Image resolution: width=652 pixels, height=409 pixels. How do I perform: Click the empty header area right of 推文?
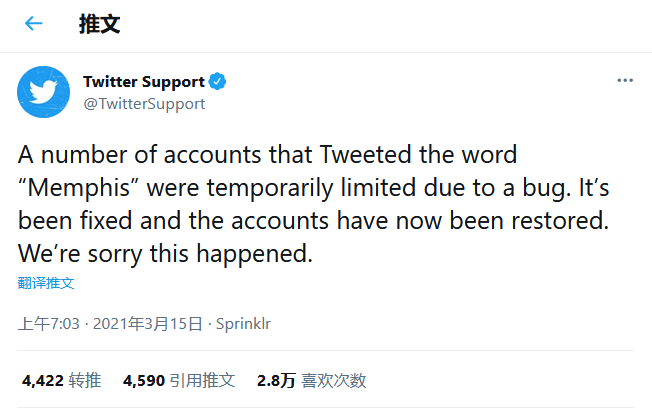coord(400,24)
